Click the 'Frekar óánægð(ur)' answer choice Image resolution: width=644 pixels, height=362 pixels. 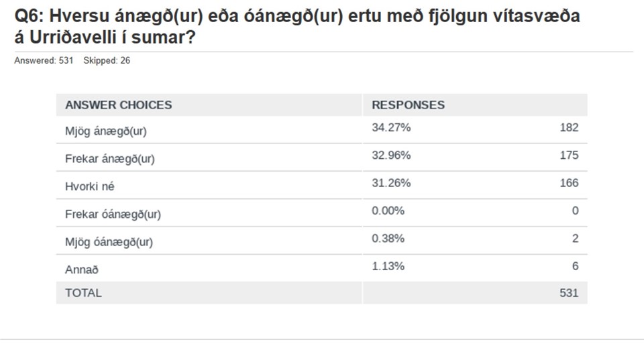[113, 215]
